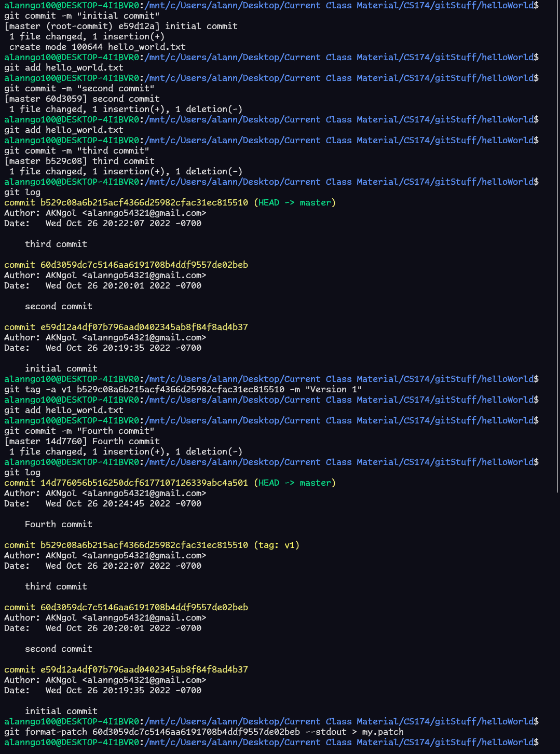Click the "my.patch" output filename
Viewport: 560px width, 754px height.
click(383, 732)
